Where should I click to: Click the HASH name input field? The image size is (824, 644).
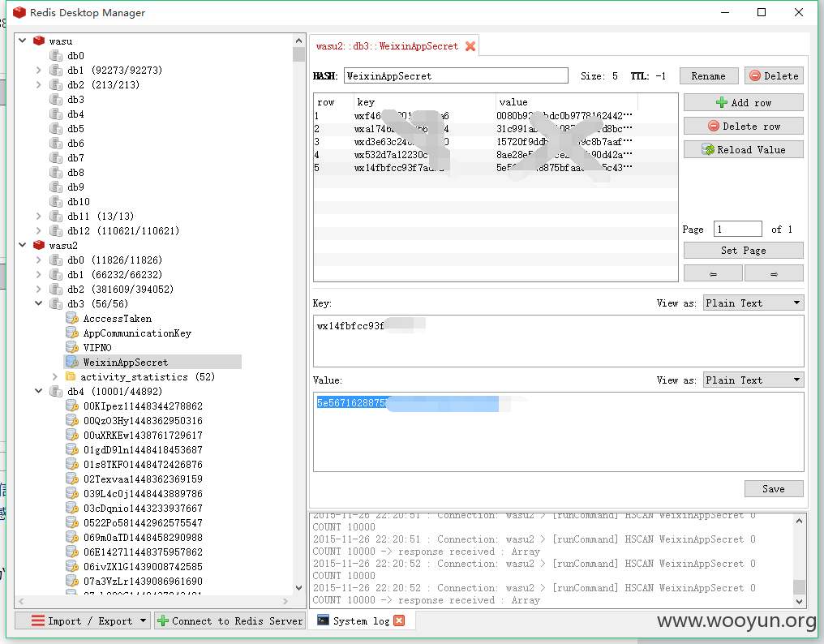[x=456, y=75]
